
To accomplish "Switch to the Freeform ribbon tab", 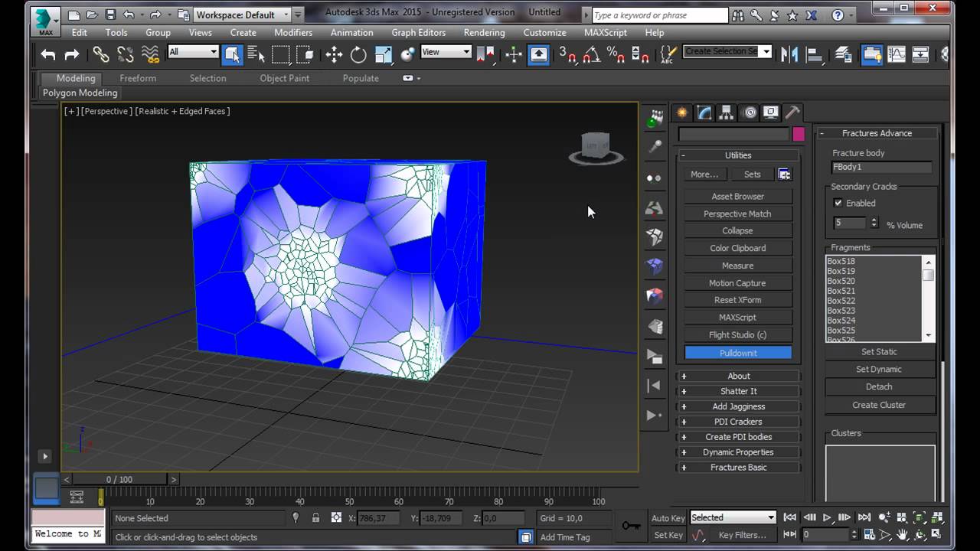I will pyautogui.click(x=138, y=78).
